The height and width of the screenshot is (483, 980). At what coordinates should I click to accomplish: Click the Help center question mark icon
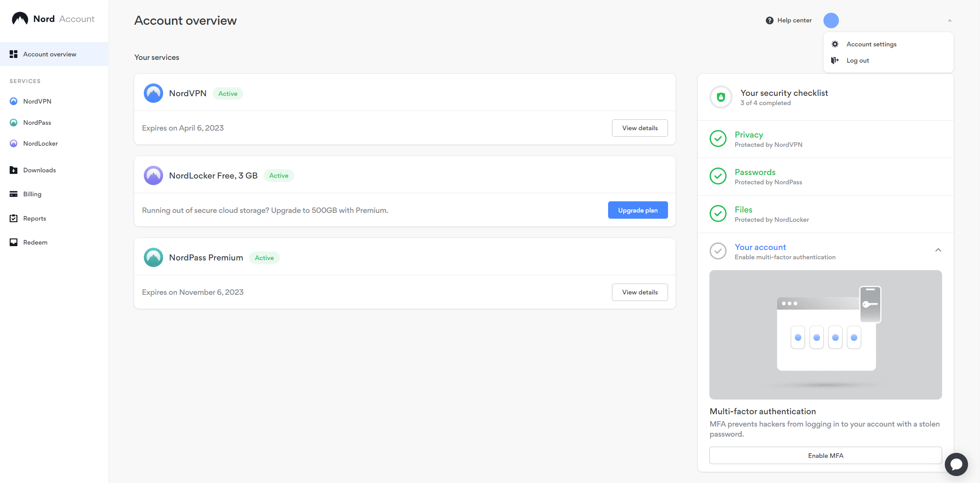[x=769, y=20]
